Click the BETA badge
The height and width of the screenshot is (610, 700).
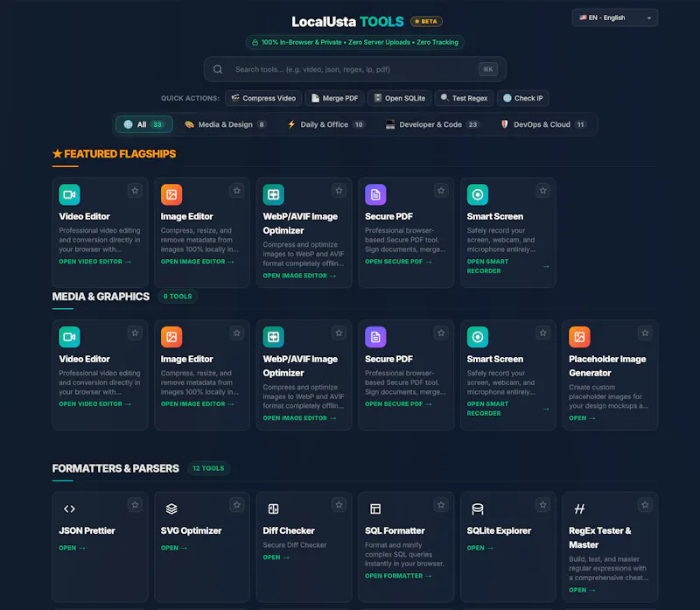coord(426,21)
